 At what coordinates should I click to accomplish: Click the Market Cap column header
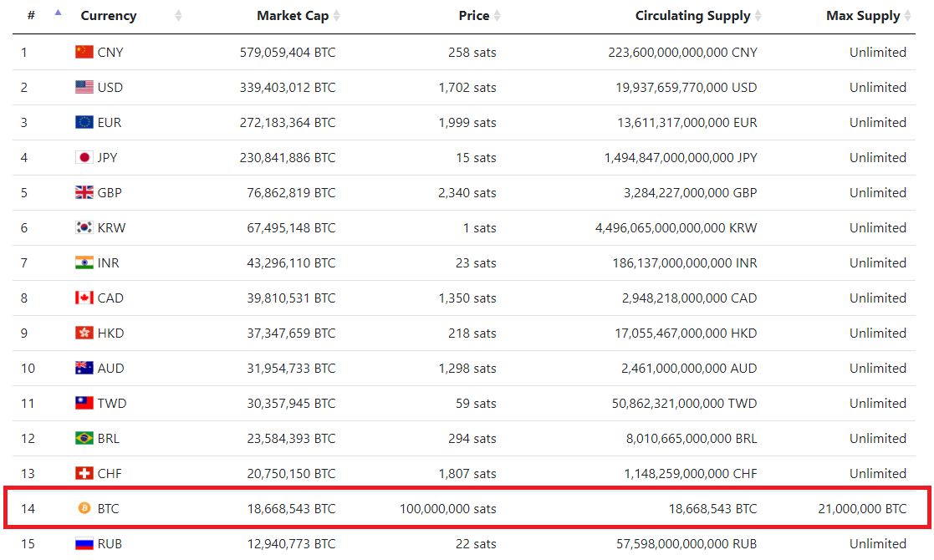(x=293, y=16)
